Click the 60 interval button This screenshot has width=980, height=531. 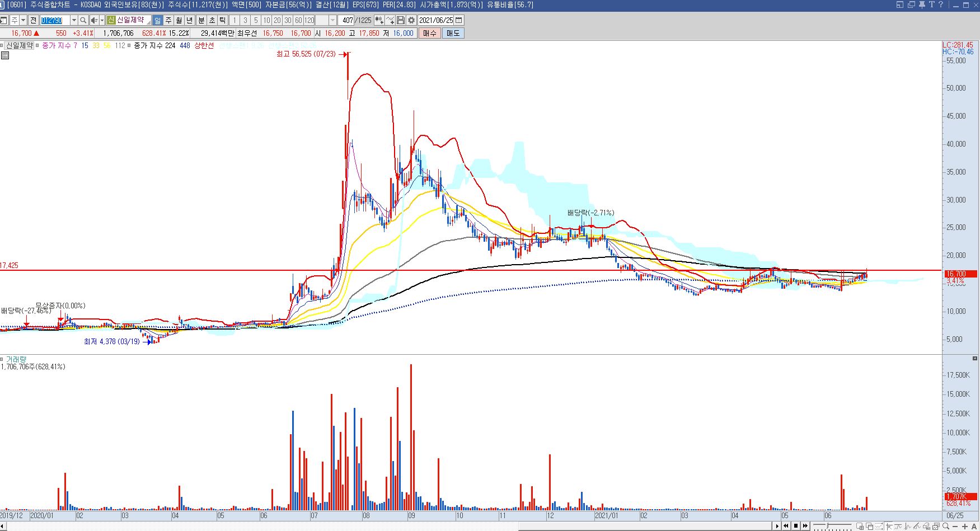(298, 20)
